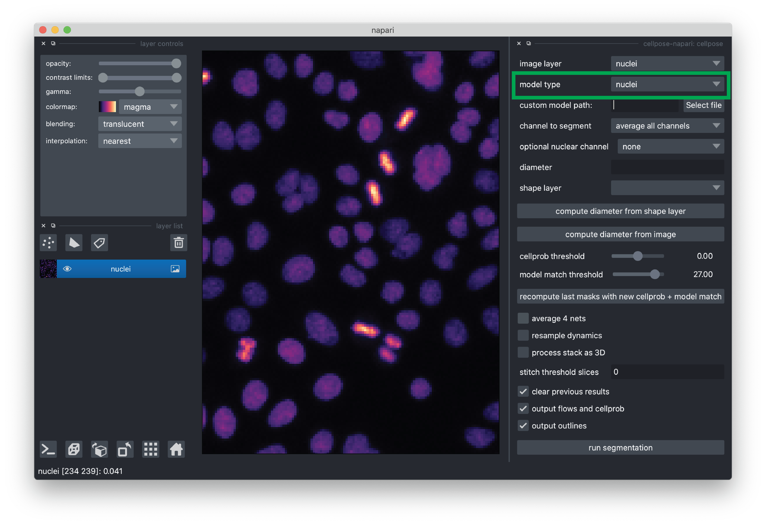
Task: Uncheck output outlines option
Action: point(523,426)
